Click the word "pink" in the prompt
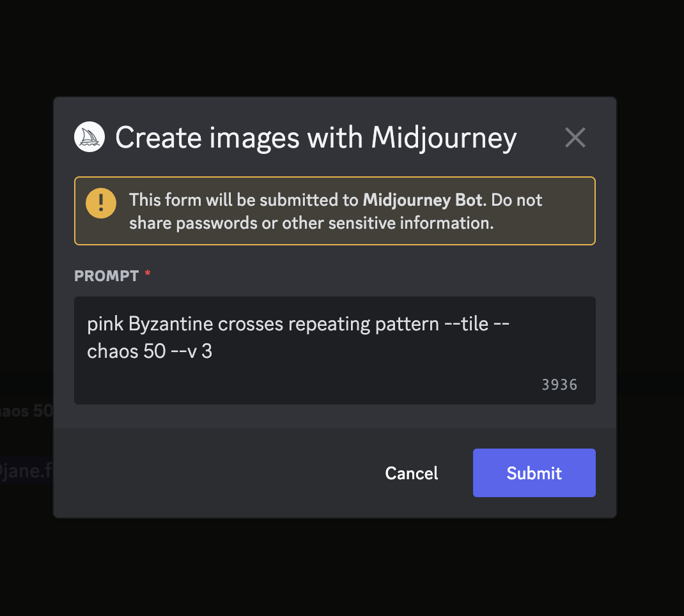Viewport: 684px width, 616px height. (104, 324)
